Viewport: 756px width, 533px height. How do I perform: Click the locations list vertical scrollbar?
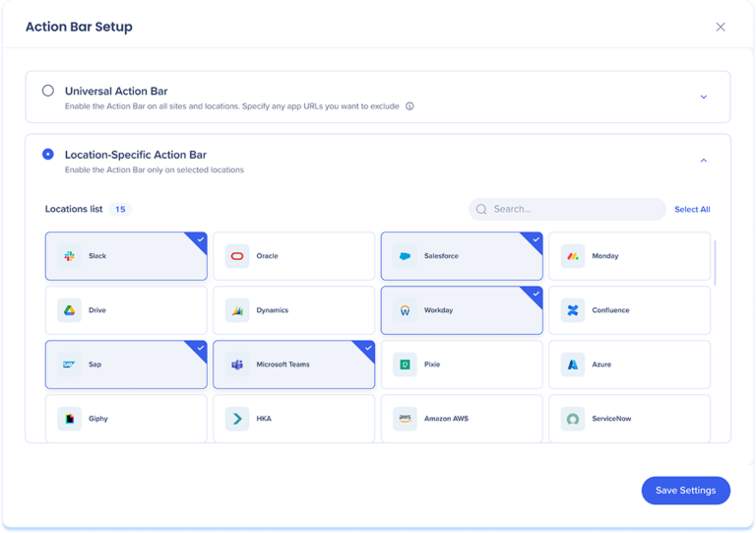tap(716, 262)
